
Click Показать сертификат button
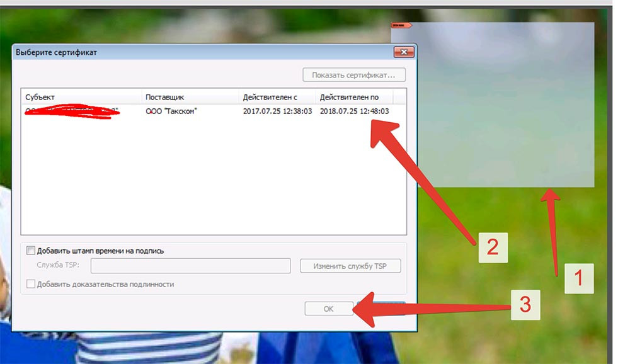click(354, 75)
